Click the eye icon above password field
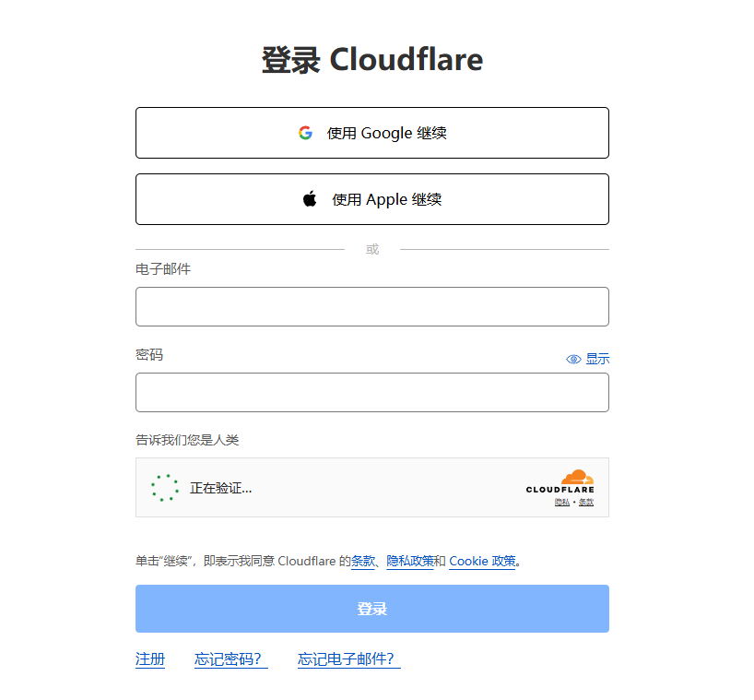Viewport: 754px width, 700px height. click(x=573, y=359)
